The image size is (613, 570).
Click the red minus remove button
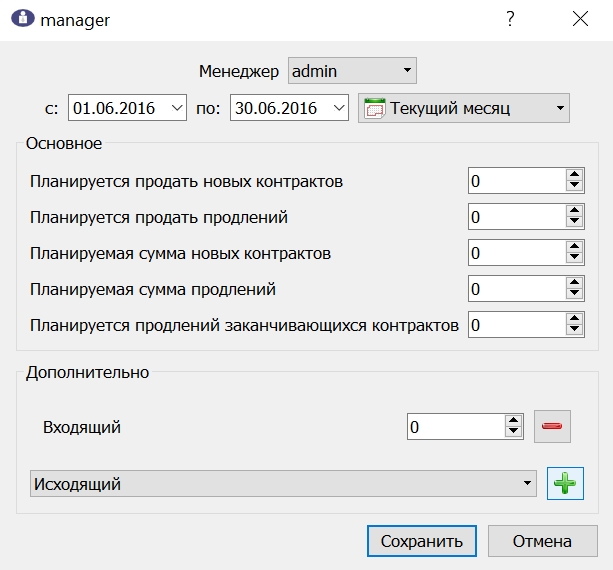pos(552,426)
